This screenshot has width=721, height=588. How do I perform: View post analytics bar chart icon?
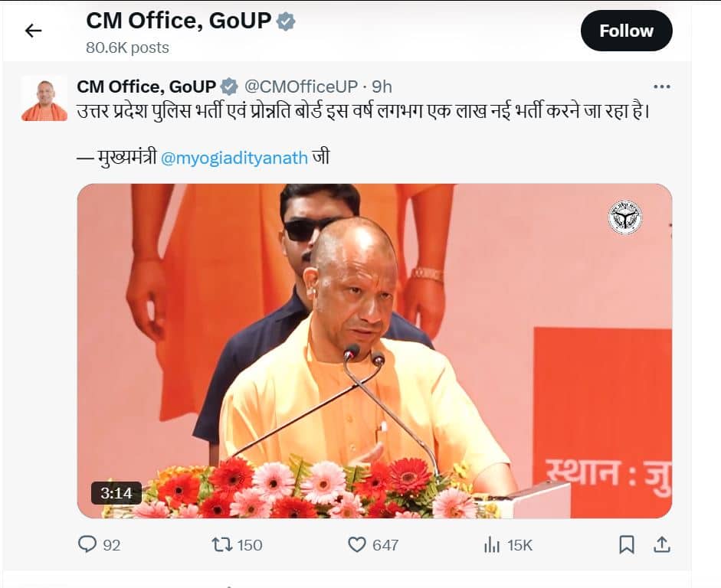point(492,545)
